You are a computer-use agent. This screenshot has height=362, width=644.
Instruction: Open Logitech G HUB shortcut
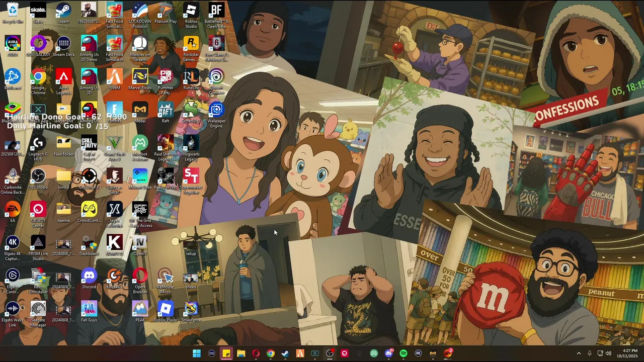tap(38, 148)
